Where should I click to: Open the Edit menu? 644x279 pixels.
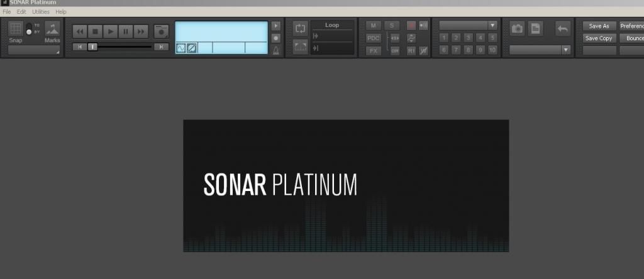[x=22, y=12]
